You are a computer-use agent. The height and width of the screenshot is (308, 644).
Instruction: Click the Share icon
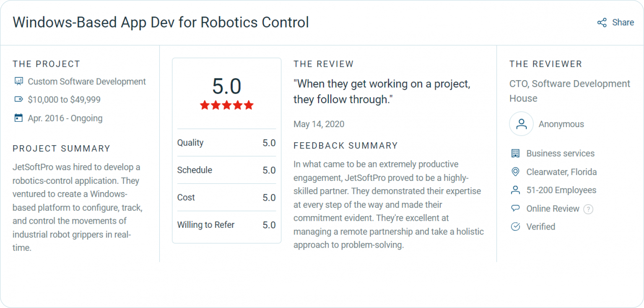[602, 23]
